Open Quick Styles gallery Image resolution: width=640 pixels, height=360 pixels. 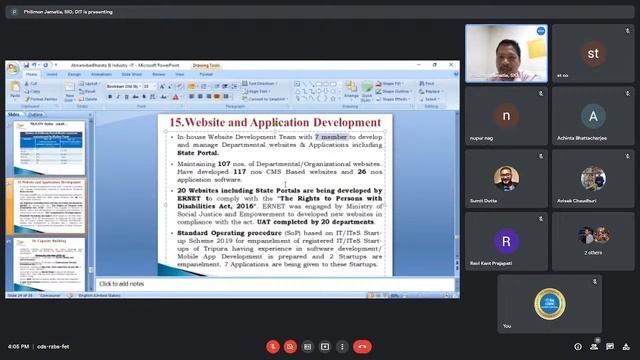[x=367, y=91]
